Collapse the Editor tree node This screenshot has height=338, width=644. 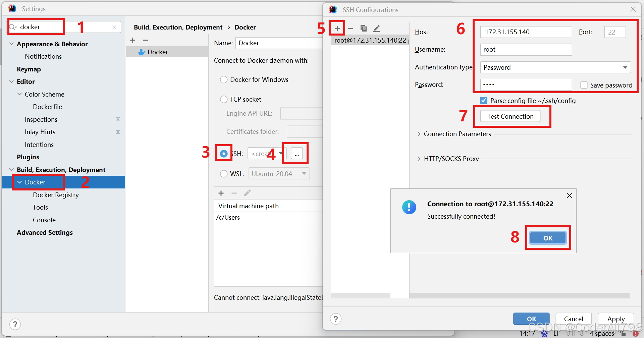12,81
